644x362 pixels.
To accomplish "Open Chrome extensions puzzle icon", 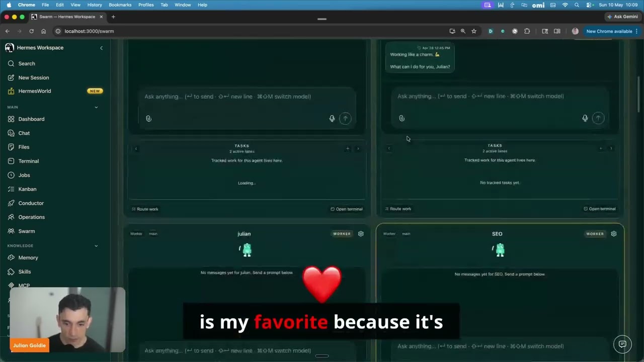I will (527, 31).
